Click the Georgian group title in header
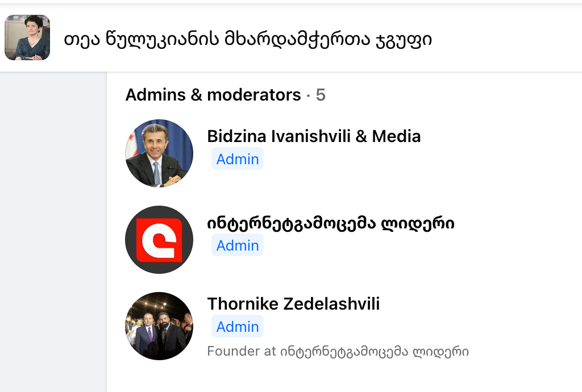 click(248, 39)
